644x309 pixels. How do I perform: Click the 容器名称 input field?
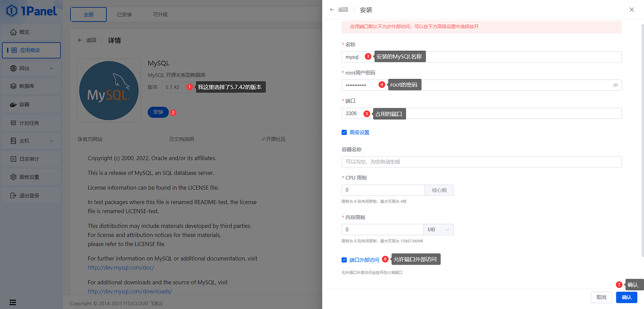click(481, 162)
